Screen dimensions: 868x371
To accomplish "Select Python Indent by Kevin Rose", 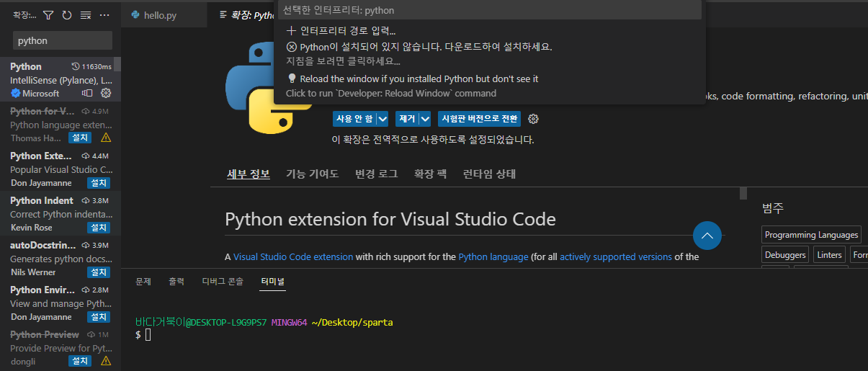I will [x=60, y=214].
